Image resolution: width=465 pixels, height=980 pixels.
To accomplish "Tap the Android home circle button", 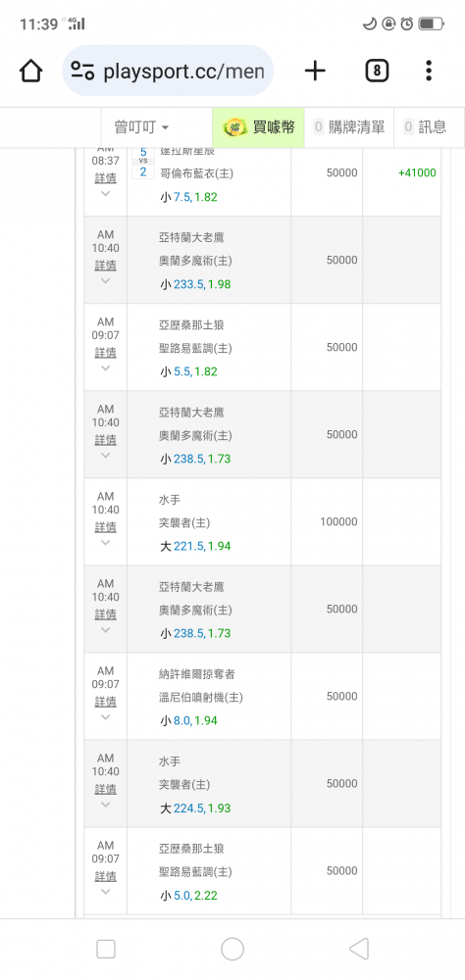I will [x=232, y=949].
